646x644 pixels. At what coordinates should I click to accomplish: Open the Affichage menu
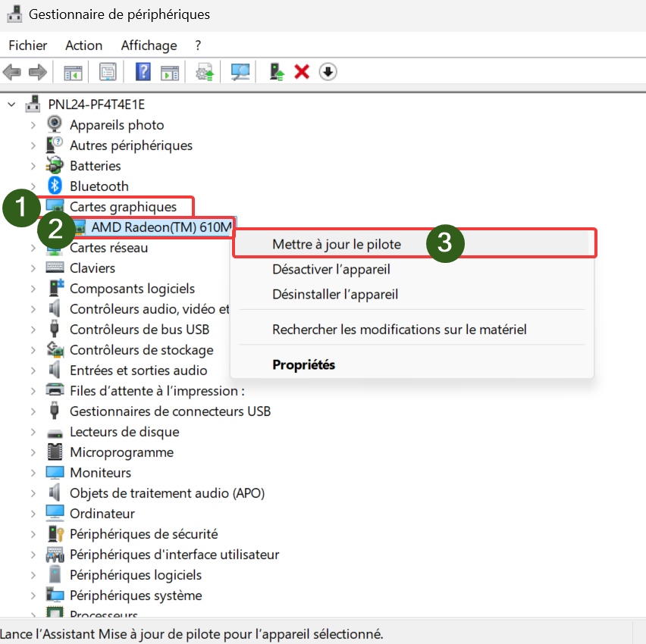click(149, 45)
